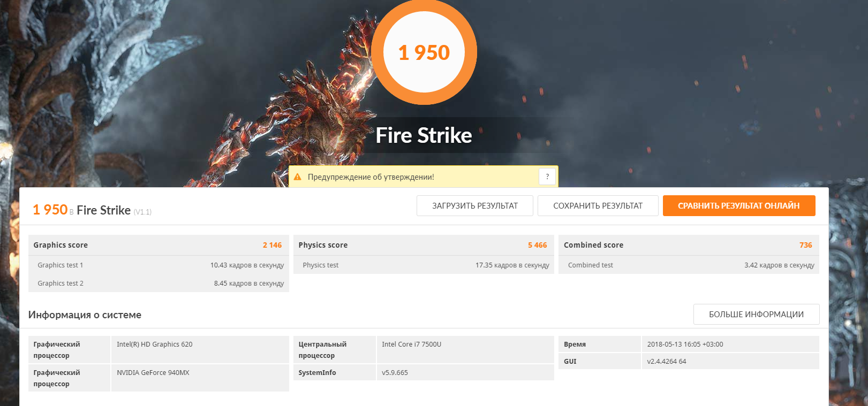Select the Graphics test 2 row label
The height and width of the screenshot is (406, 868).
pos(61,284)
